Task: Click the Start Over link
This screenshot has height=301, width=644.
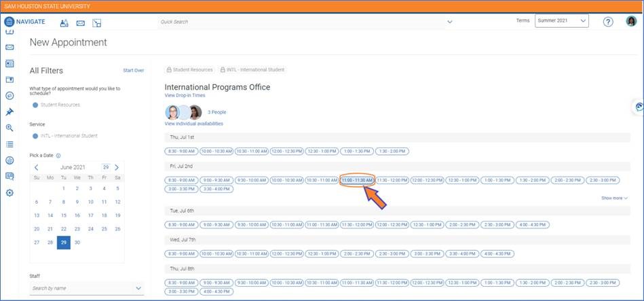Action: 133,70
